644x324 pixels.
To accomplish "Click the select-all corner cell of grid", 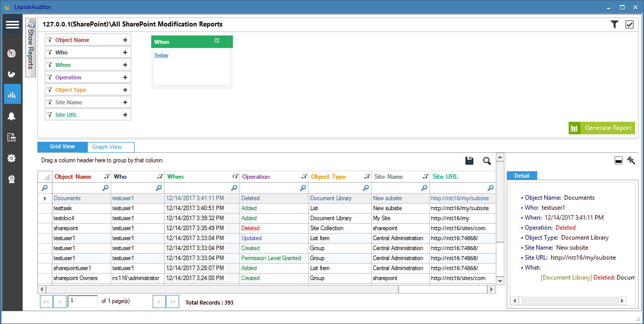I will 45,177.
